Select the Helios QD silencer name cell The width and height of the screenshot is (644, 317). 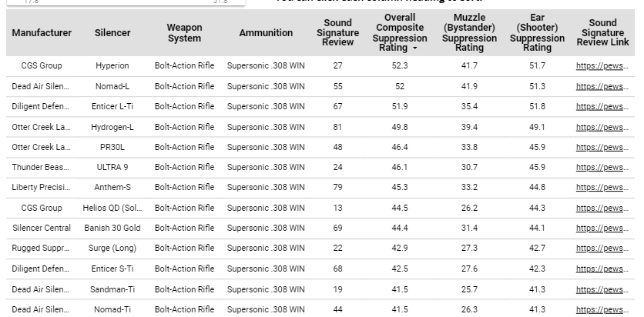coord(112,208)
